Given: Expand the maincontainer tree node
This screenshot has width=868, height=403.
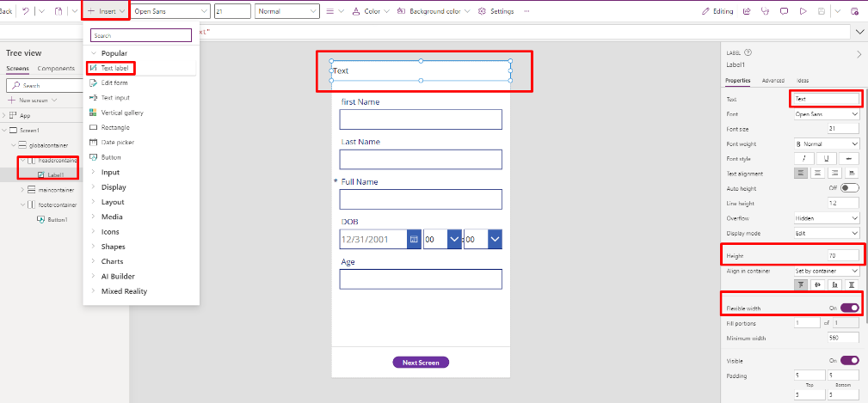Looking at the screenshot, I should pyautogui.click(x=22, y=190).
